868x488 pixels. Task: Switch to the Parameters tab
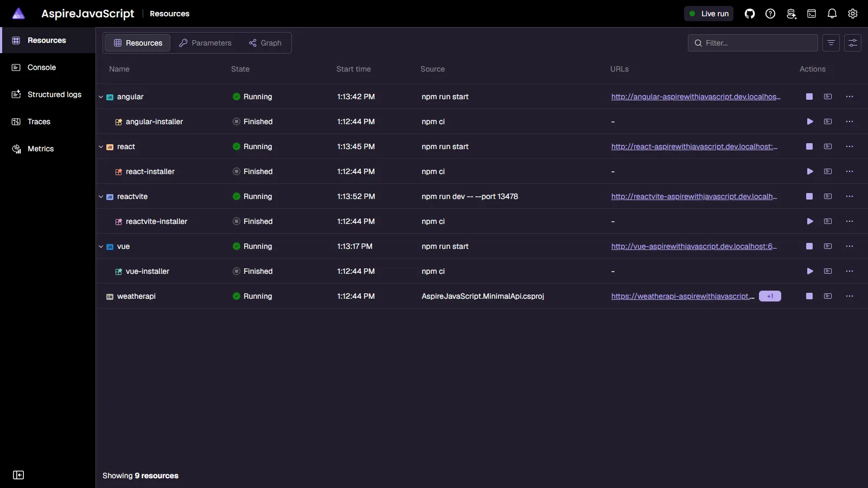(x=205, y=43)
